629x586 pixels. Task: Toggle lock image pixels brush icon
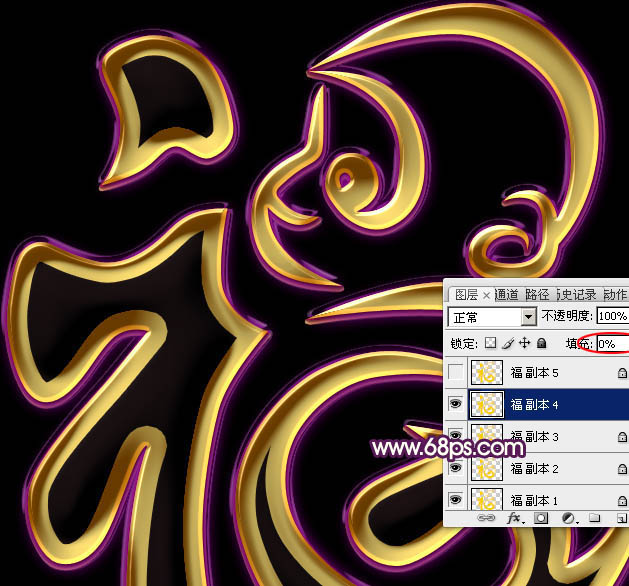click(x=508, y=343)
